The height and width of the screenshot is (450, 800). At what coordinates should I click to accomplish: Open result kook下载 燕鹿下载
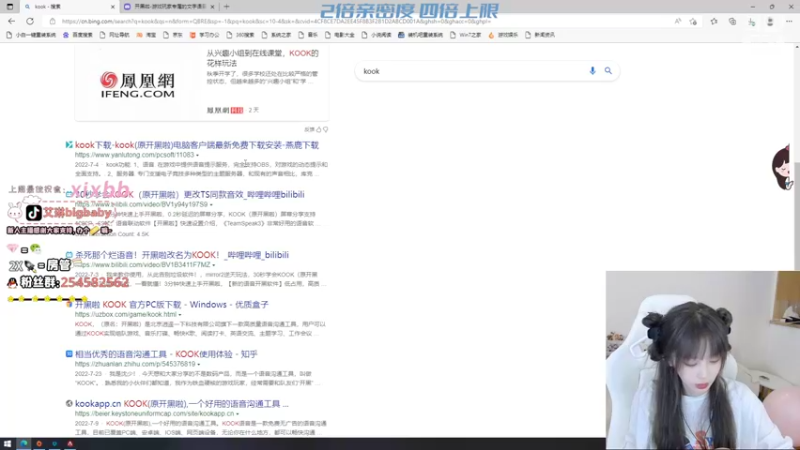197,145
